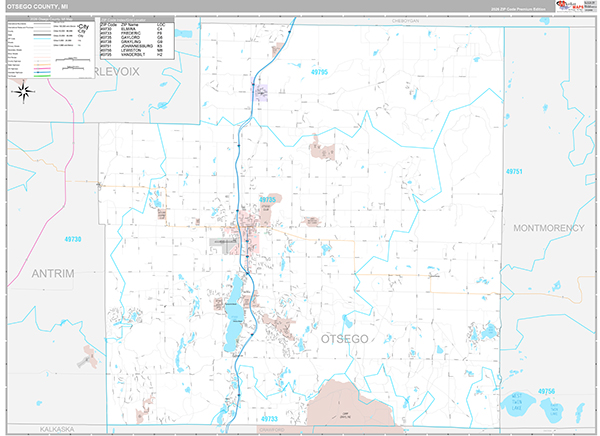Click the purple Vanderbilt town marker

click(x=261, y=92)
